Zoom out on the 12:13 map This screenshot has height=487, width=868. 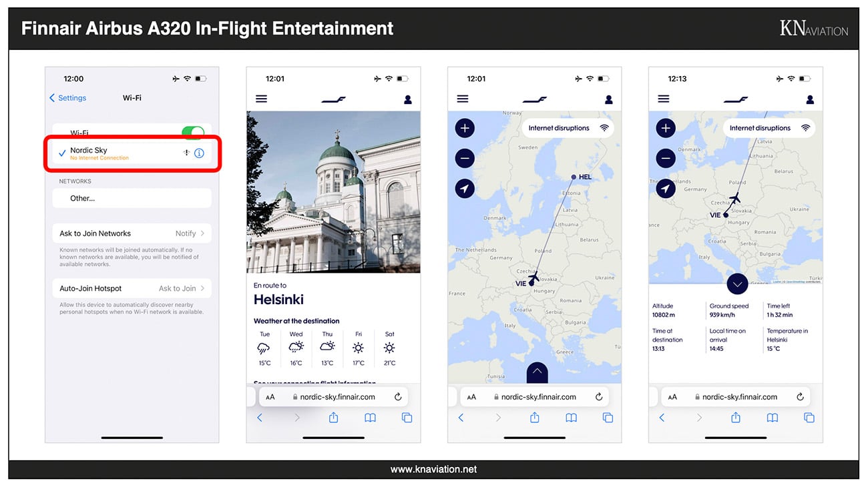click(666, 158)
